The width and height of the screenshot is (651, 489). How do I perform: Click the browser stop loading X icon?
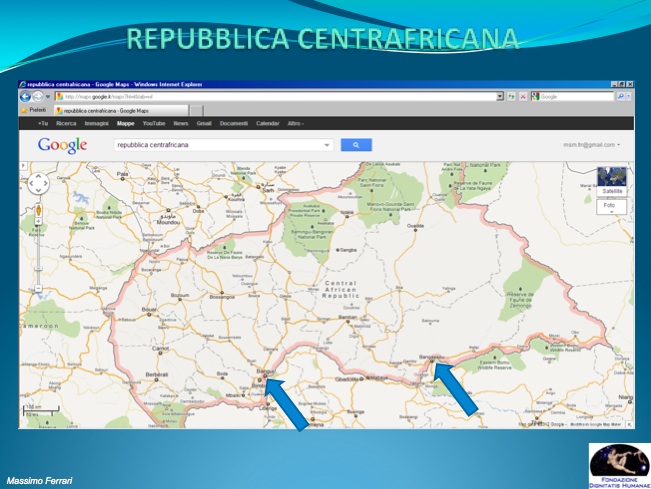[x=523, y=96]
